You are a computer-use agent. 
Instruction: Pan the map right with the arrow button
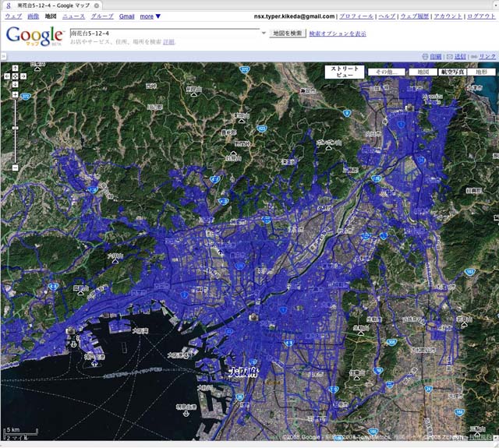coord(23,76)
